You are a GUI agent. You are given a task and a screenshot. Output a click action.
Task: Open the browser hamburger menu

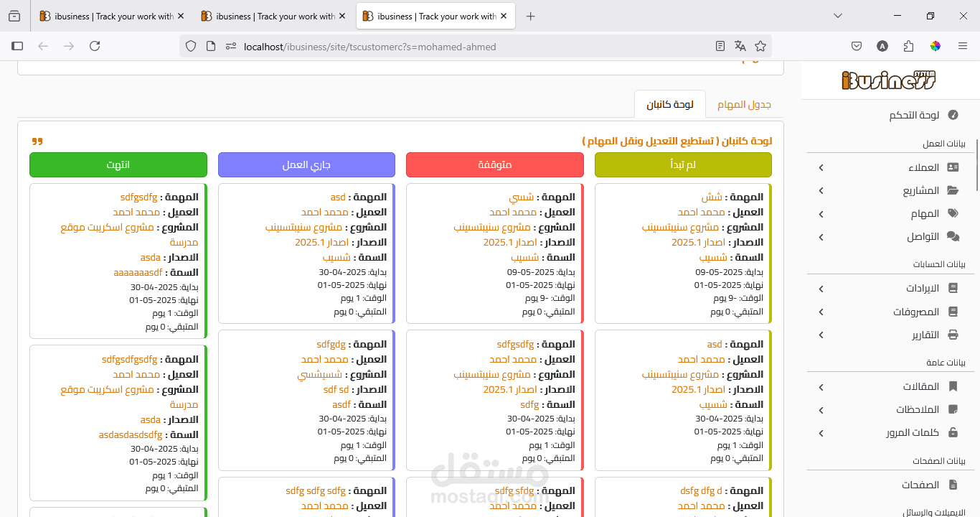963,46
